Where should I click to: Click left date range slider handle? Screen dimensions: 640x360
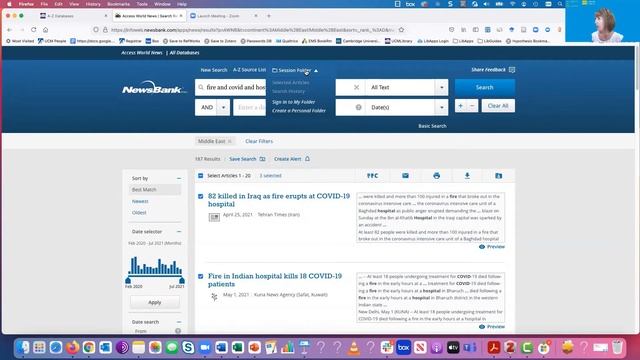pyautogui.click(x=128, y=280)
